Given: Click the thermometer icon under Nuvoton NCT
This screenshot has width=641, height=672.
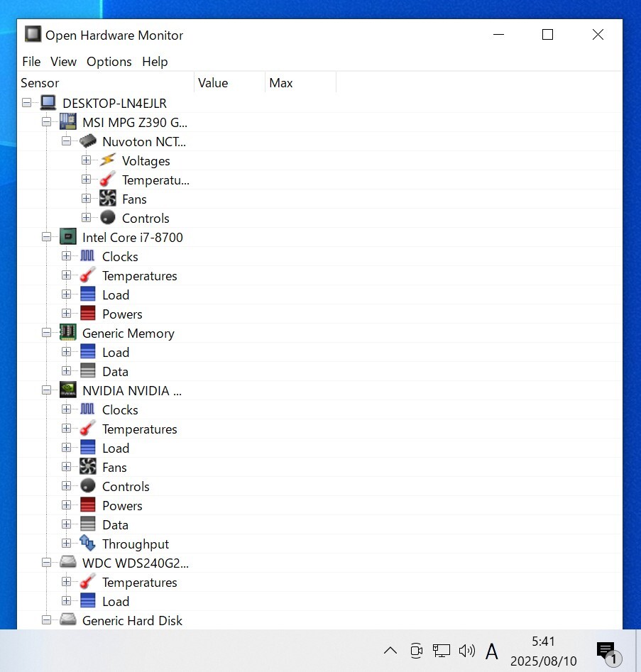Looking at the screenshot, I should (x=108, y=180).
